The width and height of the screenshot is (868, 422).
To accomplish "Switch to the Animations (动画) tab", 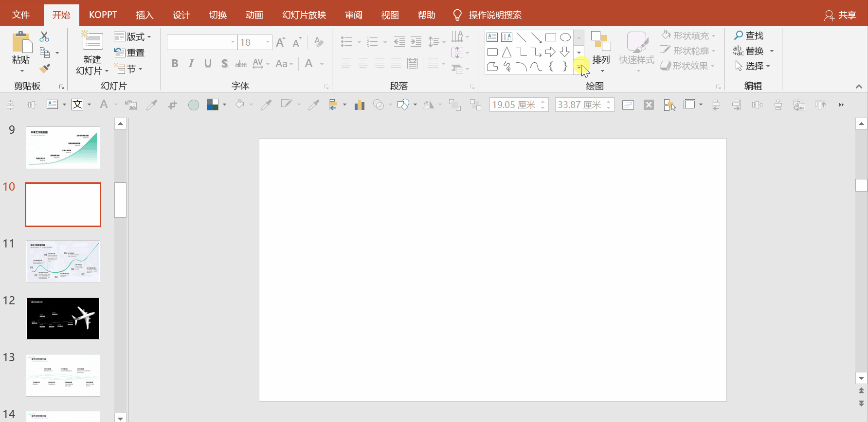I will 254,15.
